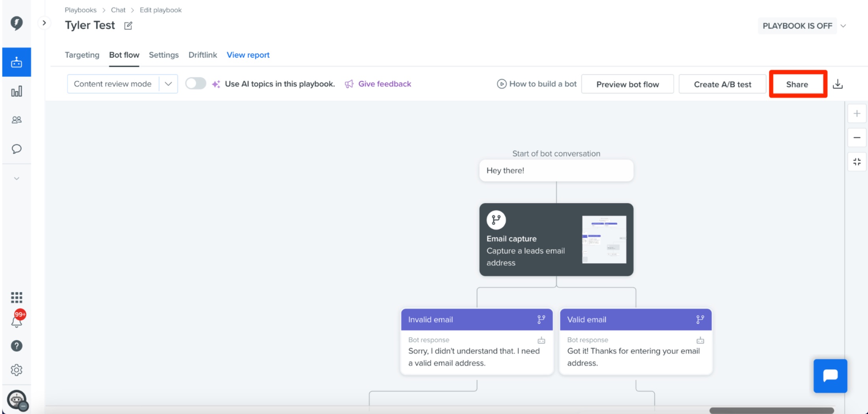Expand more sidebar items chevron
The image size is (868, 414).
[x=17, y=179]
